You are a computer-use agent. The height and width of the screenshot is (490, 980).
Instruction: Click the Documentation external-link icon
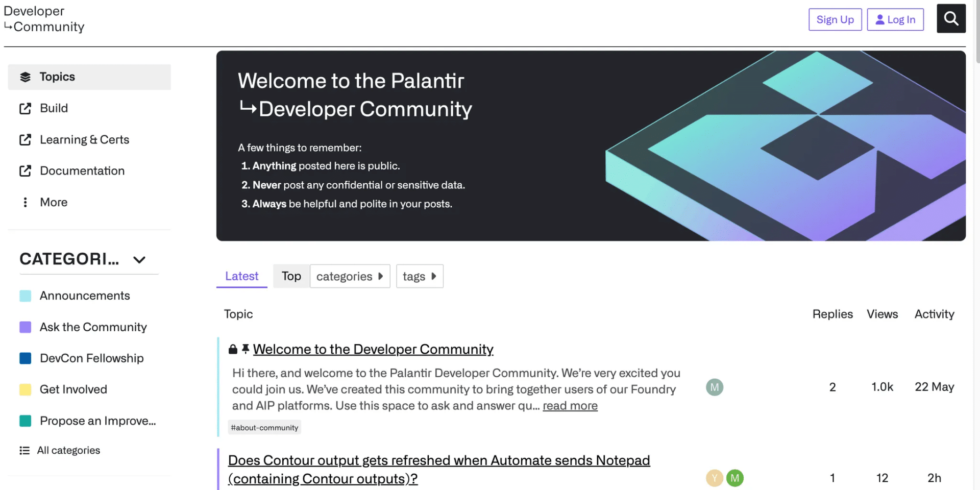(x=25, y=171)
